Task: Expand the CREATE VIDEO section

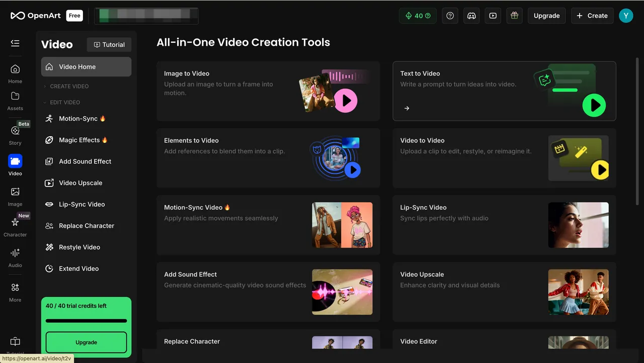Action: [69, 86]
